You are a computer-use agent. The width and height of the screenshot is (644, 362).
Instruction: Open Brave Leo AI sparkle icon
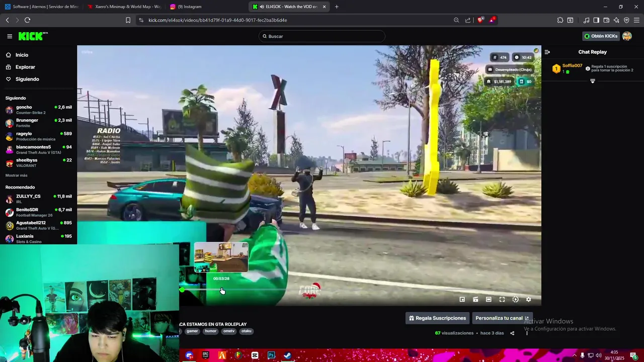[616, 20]
